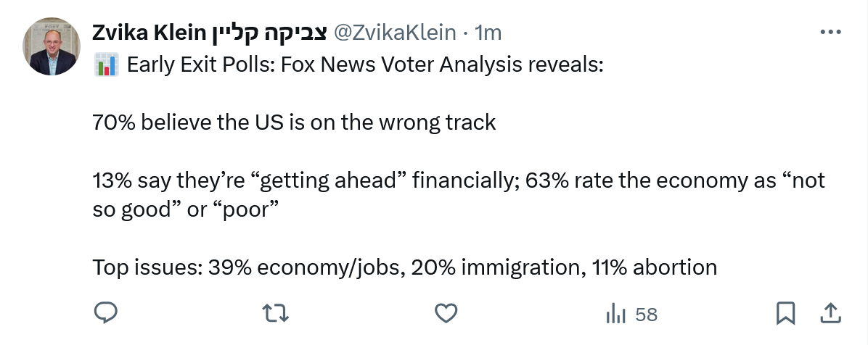Click the 58 views count
868x345 pixels.
(x=645, y=314)
